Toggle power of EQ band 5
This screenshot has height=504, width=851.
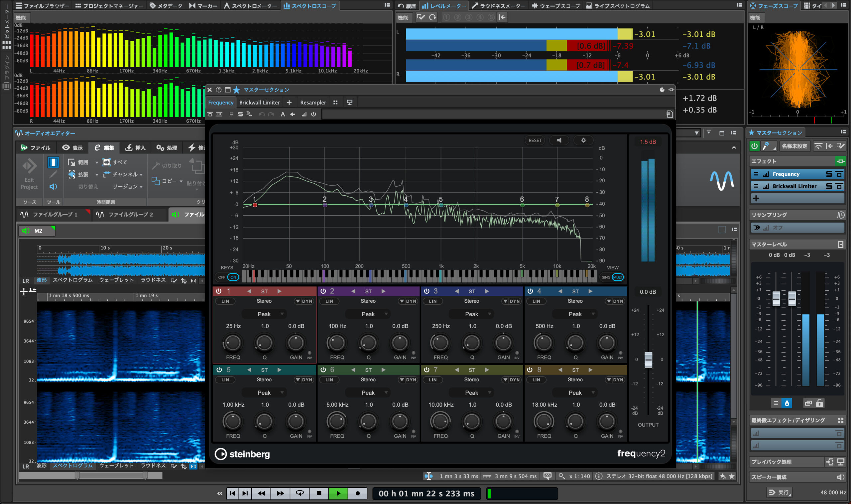[x=219, y=369]
